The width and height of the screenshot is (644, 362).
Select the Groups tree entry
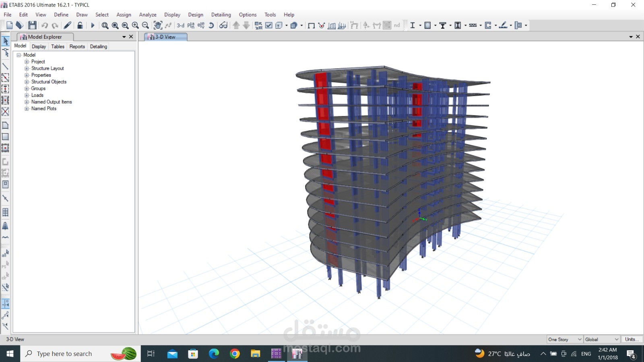(38, 88)
